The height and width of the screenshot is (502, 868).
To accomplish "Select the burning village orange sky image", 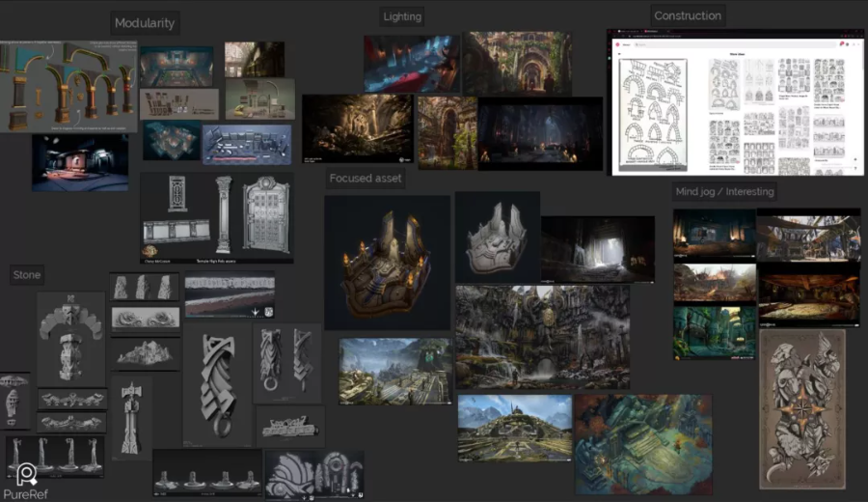I will (715, 283).
